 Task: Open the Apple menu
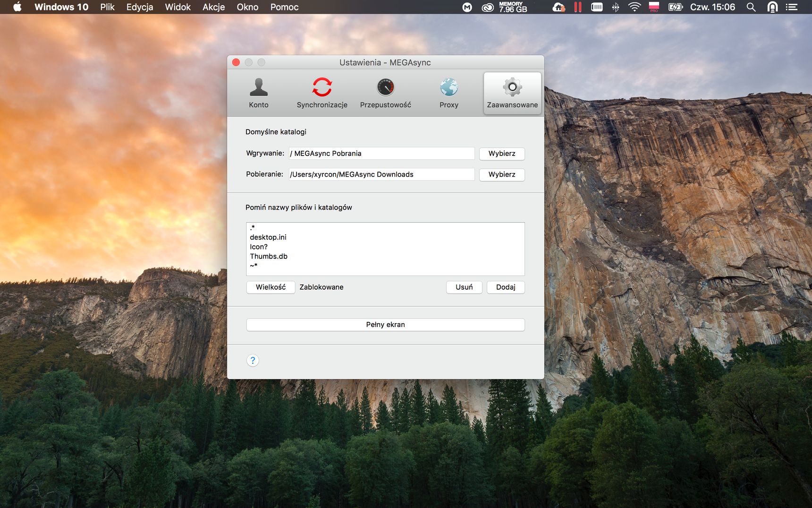[x=17, y=7]
